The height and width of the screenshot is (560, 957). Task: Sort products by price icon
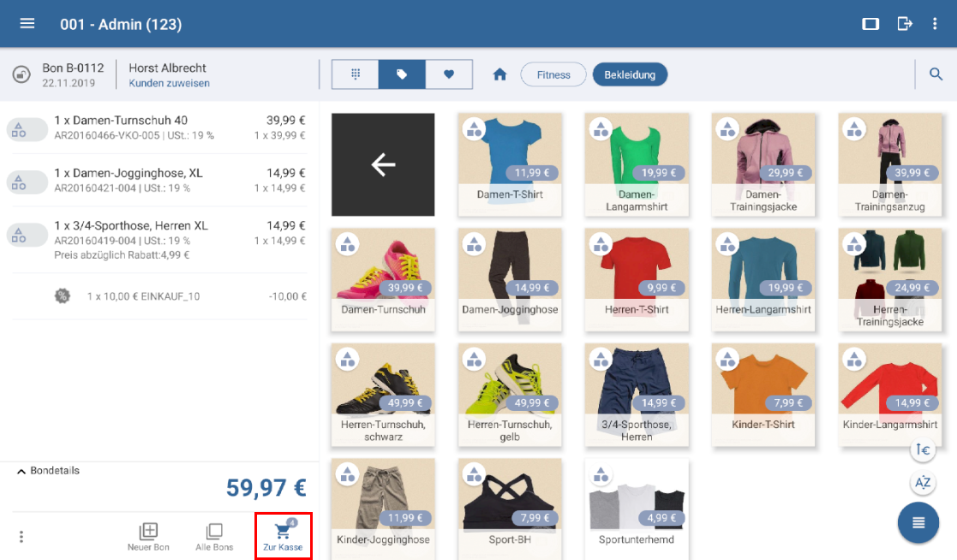[x=923, y=450]
